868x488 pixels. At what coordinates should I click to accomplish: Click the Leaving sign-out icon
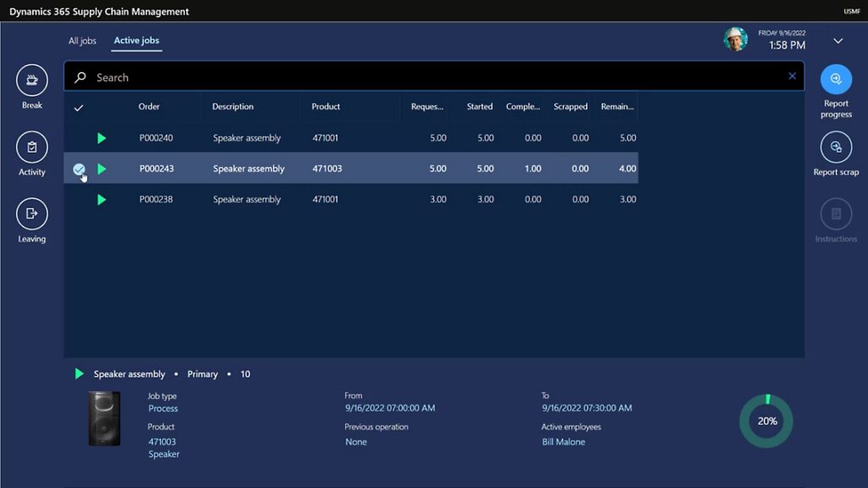[x=32, y=213]
